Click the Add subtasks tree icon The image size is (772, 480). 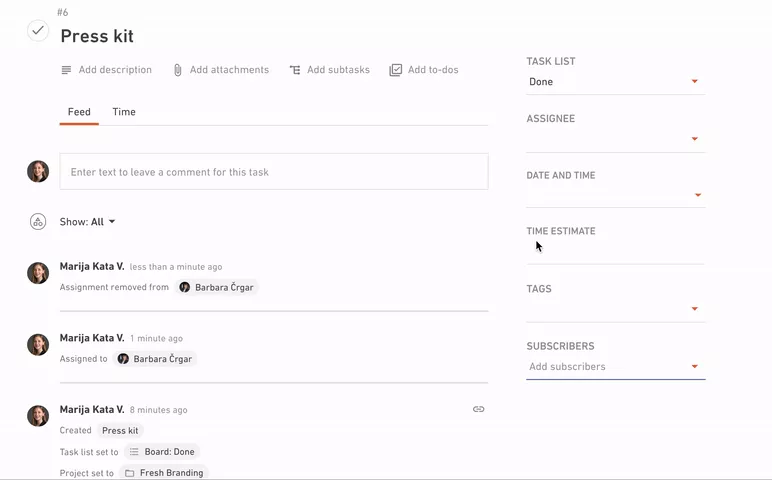pyautogui.click(x=295, y=70)
